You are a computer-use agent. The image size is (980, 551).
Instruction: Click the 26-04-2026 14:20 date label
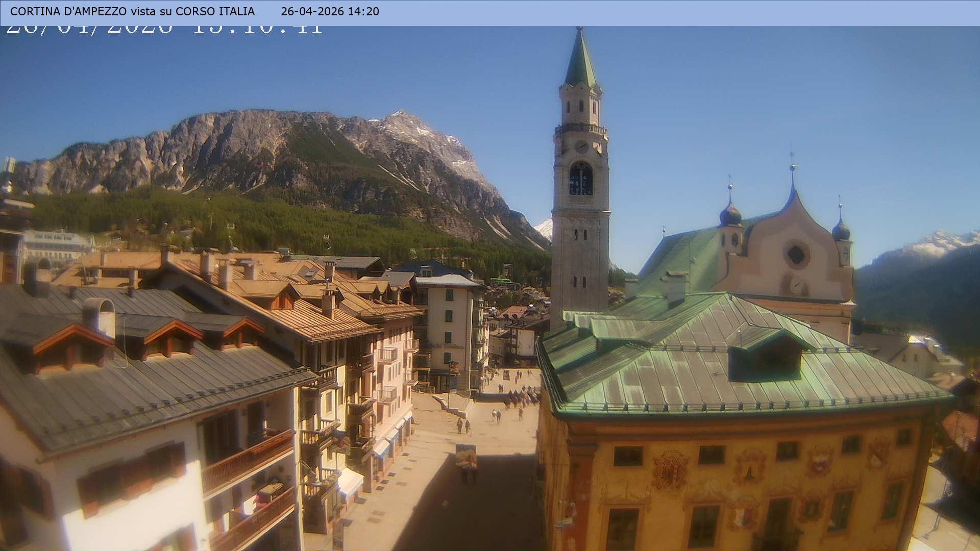330,11
